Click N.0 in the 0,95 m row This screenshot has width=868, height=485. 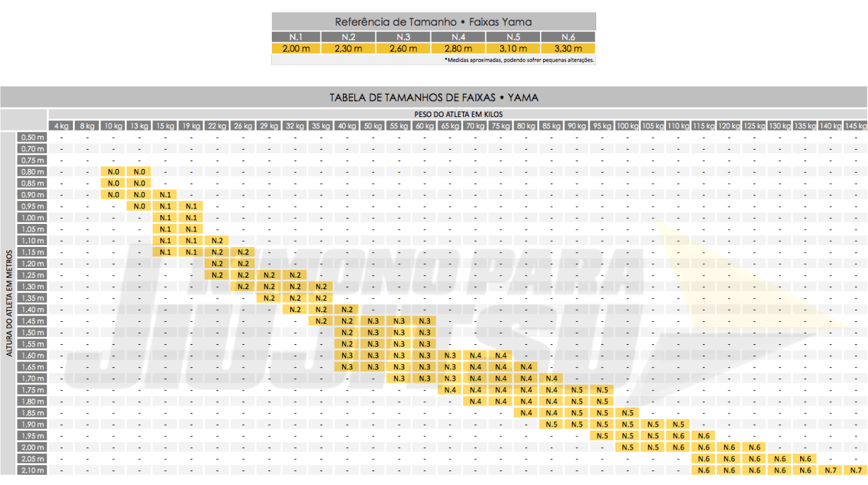(139, 206)
